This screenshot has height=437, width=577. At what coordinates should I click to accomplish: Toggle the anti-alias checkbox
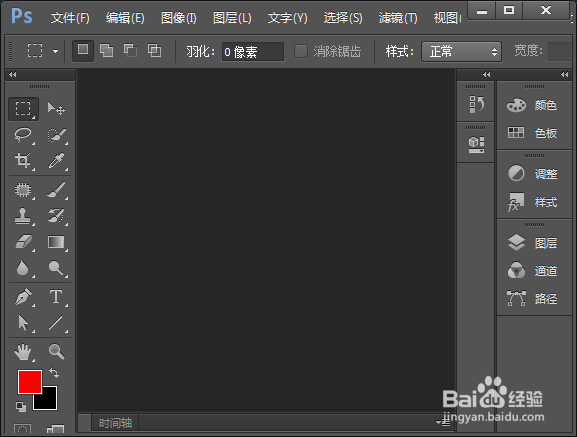[x=301, y=51]
